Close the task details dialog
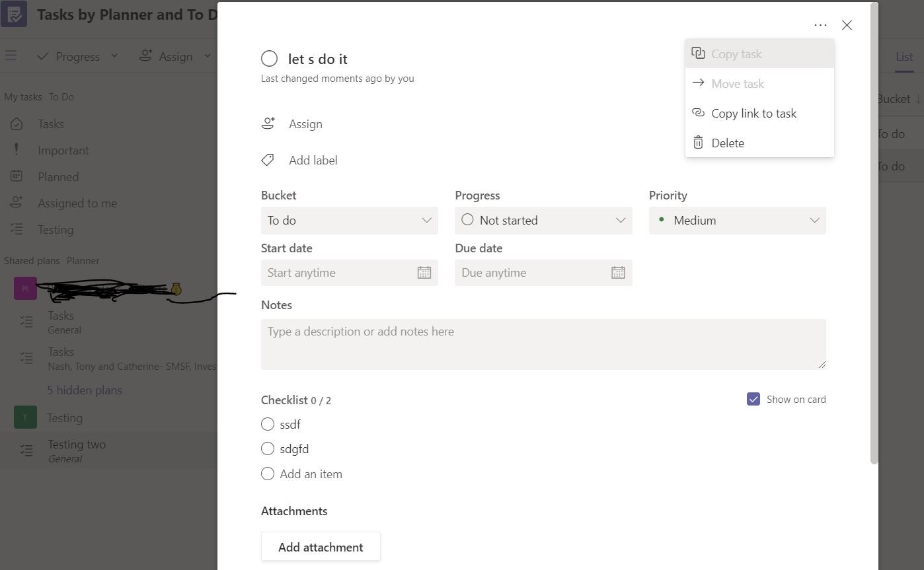 (847, 25)
